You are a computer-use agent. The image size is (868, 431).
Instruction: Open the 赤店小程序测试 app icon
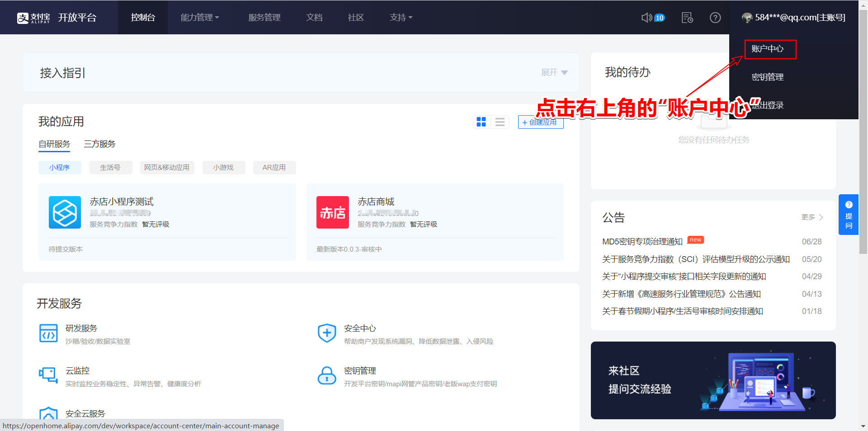click(x=65, y=212)
